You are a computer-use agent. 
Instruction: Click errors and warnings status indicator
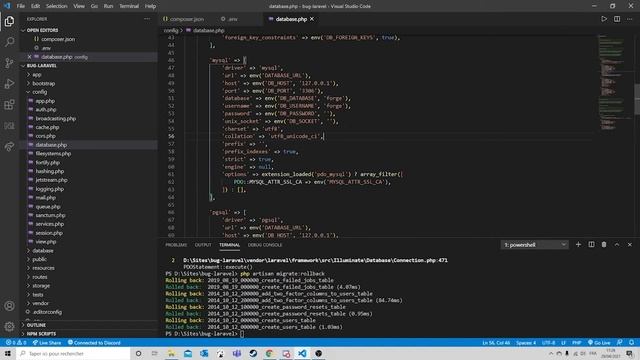(x=16, y=342)
